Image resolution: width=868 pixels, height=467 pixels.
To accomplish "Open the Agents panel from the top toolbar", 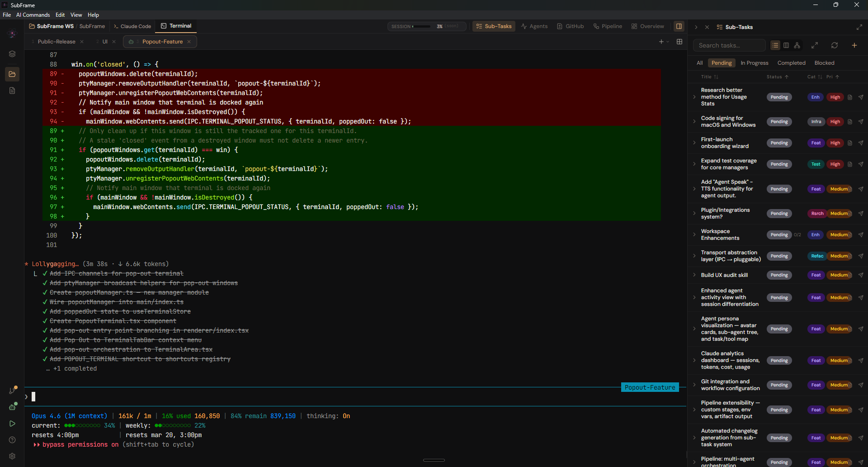I will pyautogui.click(x=534, y=26).
